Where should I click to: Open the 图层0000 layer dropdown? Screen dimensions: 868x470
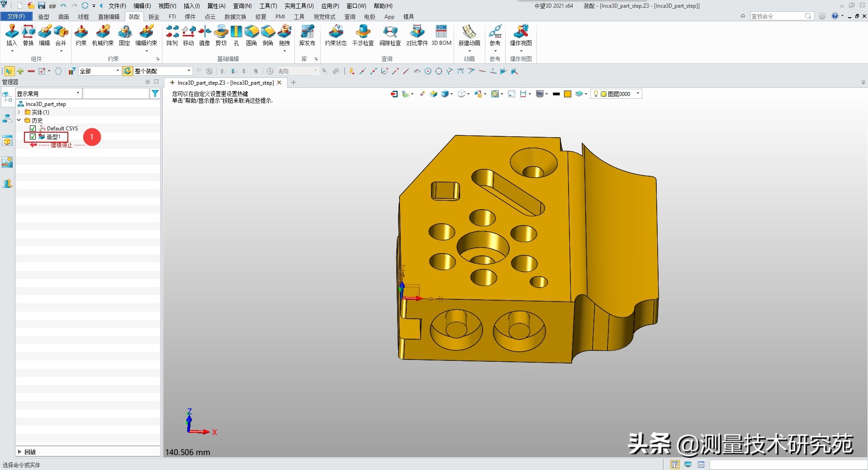pyautogui.click(x=616, y=94)
